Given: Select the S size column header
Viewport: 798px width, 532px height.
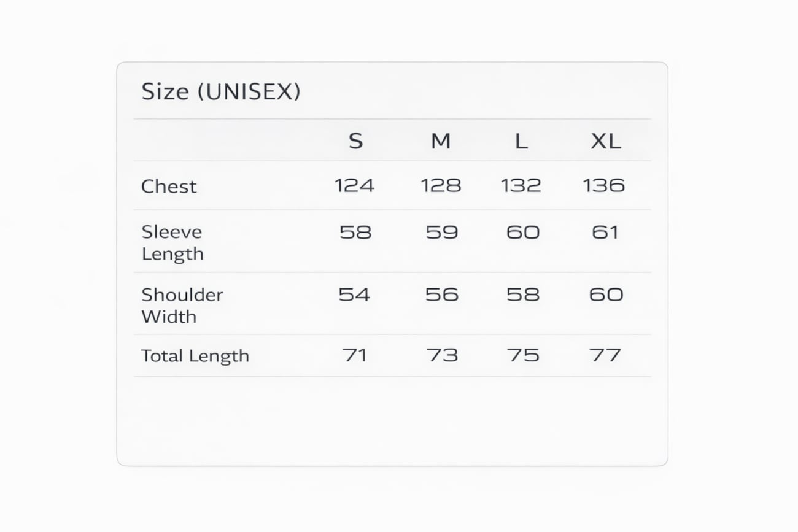Looking at the screenshot, I should (355, 142).
